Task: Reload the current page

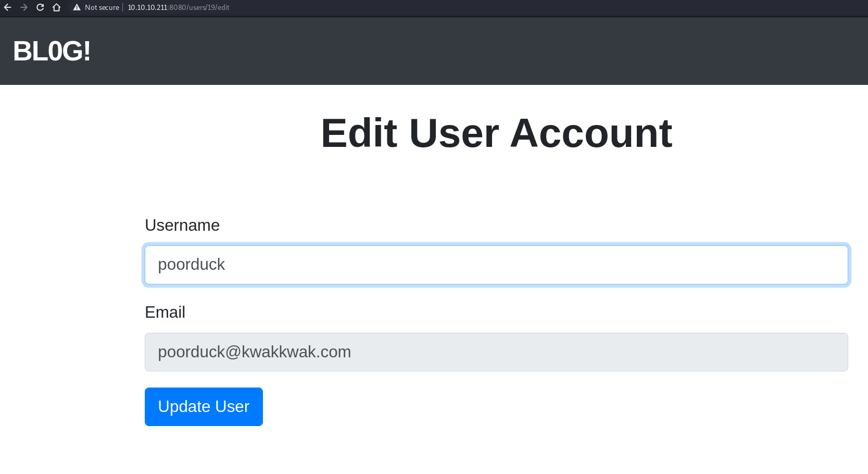Action: click(x=40, y=7)
